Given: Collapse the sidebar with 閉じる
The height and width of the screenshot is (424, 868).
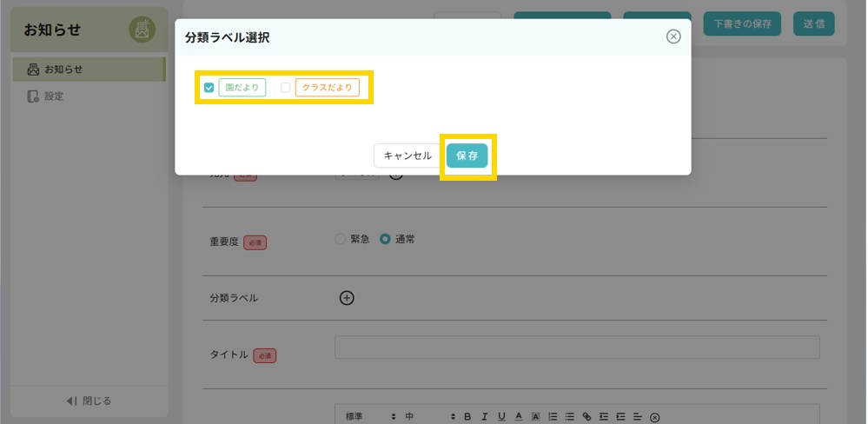Looking at the screenshot, I should click(89, 401).
